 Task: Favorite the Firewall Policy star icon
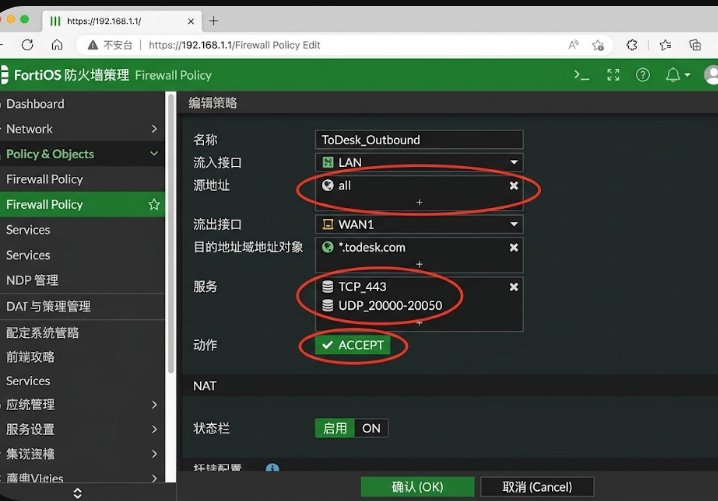(x=154, y=204)
